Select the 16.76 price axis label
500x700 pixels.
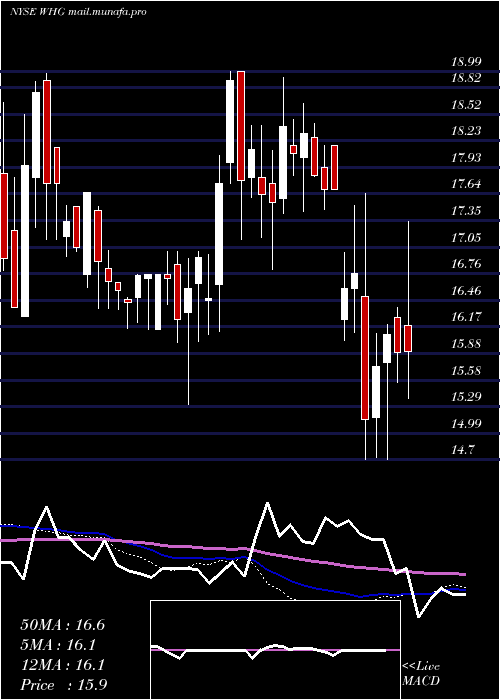pos(466,264)
